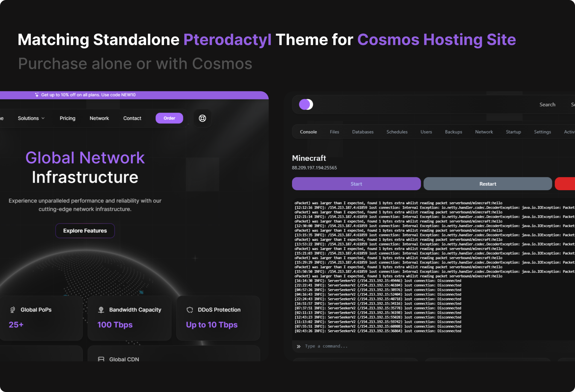Toggle the purple switch in panel header
575x392 pixels.
306,105
